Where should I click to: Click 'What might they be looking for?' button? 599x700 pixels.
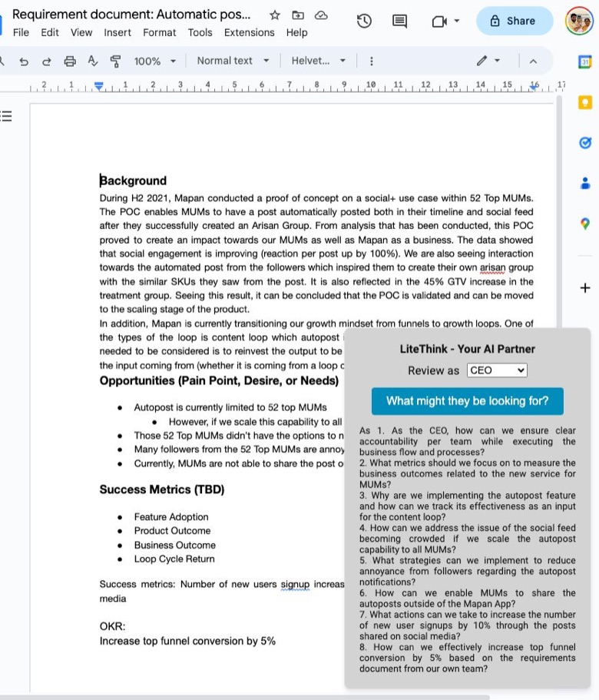click(468, 401)
